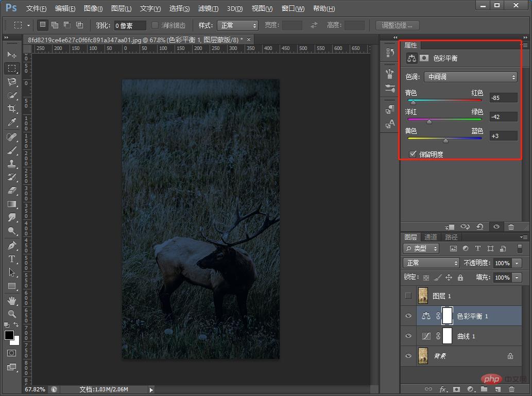
Task: Toggle lock all for layer
Action: [x=460, y=278]
